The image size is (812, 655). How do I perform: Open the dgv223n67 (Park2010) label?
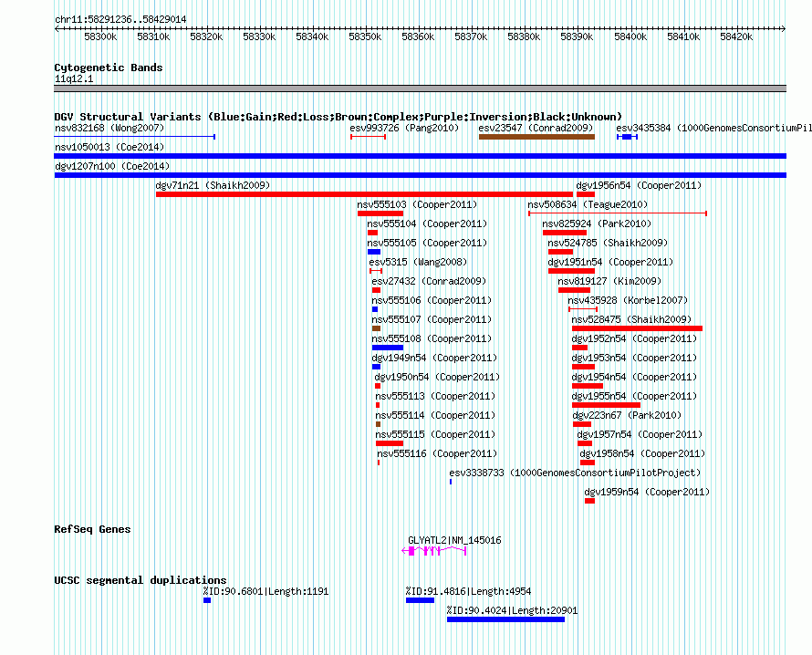(x=627, y=415)
